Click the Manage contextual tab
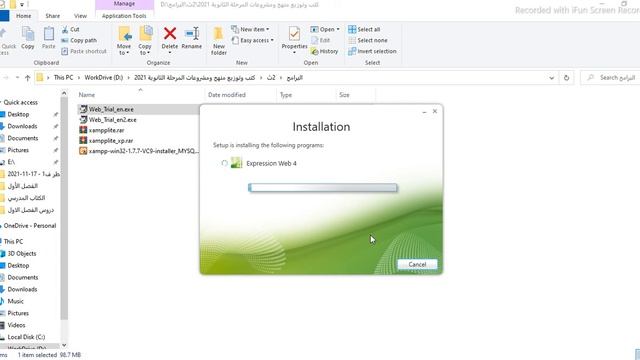The height and width of the screenshot is (360, 640). (x=124, y=4)
